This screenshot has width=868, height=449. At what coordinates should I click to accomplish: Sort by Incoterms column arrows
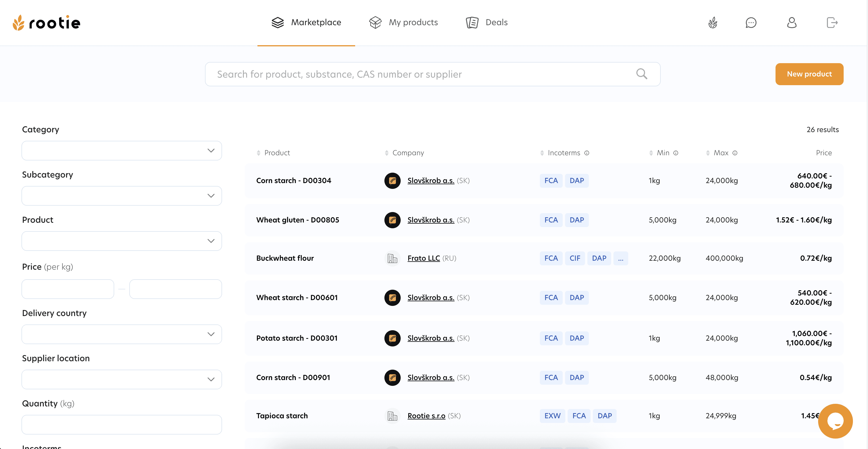[542, 153]
